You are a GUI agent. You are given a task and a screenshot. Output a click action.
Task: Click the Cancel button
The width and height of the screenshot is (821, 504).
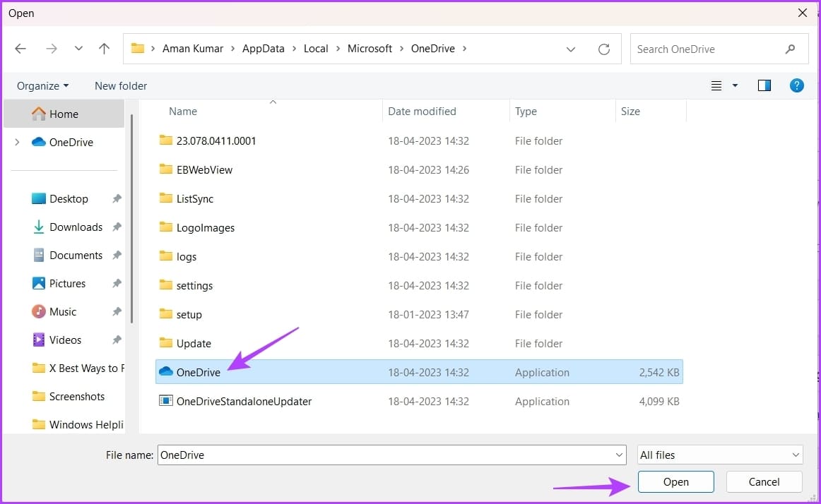pyautogui.click(x=764, y=482)
